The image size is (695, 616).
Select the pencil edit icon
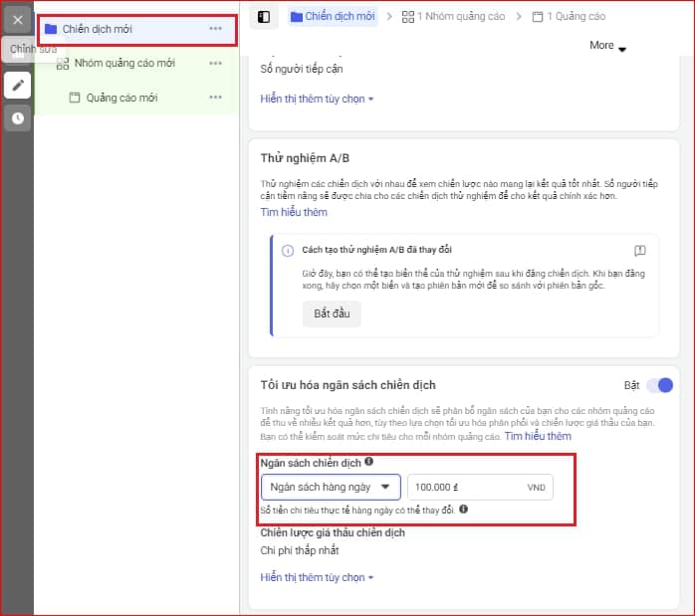[17, 85]
